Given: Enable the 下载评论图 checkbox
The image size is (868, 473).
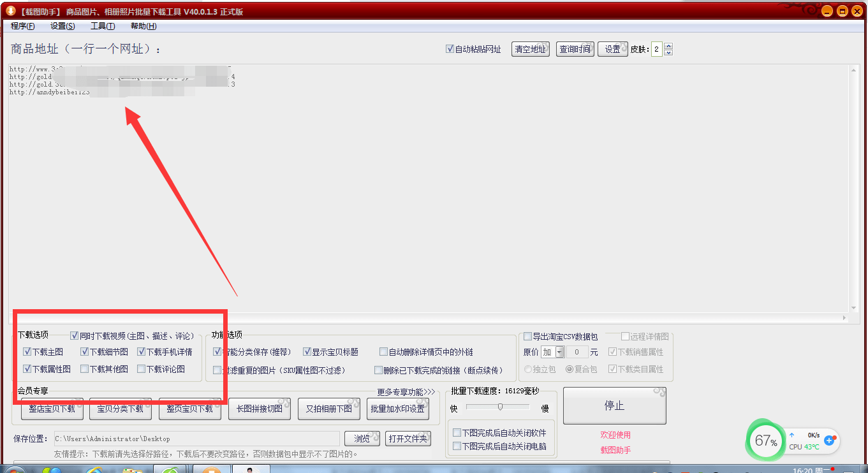Looking at the screenshot, I should point(142,368).
